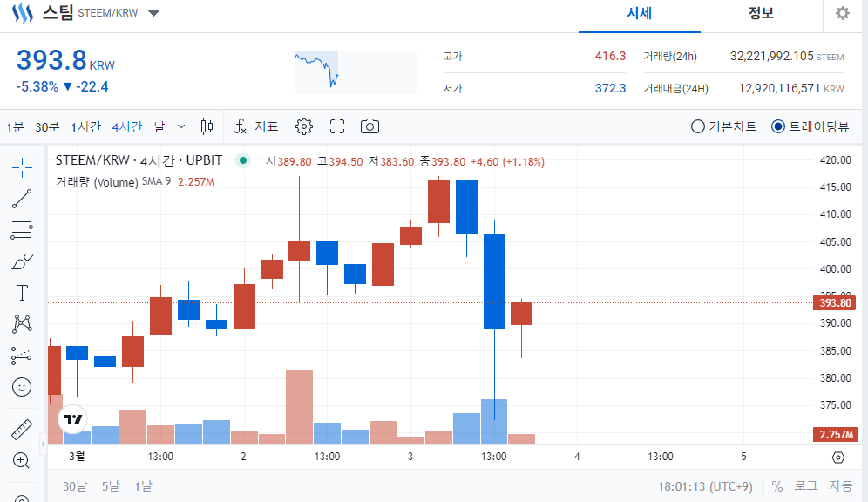Enter fullscreen chart mode
This screenshot has height=502, width=868.
tap(337, 126)
